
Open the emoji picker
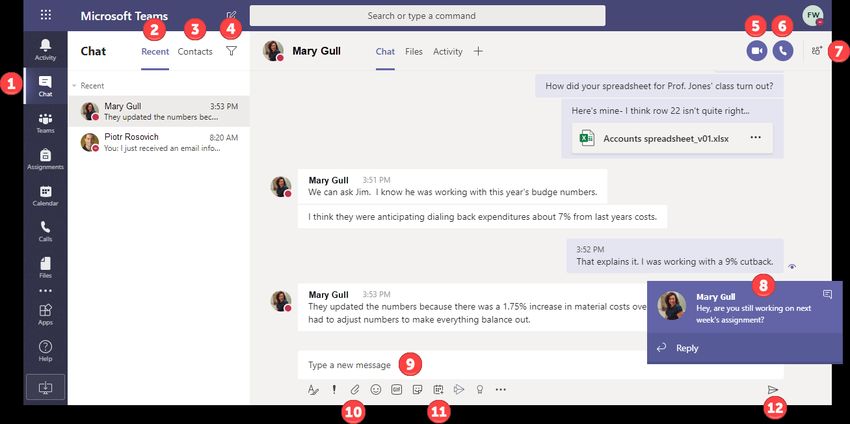tap(376, 389)
